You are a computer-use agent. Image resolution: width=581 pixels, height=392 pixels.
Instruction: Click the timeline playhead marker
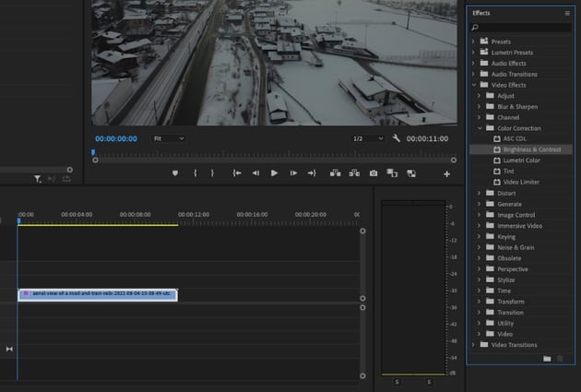(18, 220)
